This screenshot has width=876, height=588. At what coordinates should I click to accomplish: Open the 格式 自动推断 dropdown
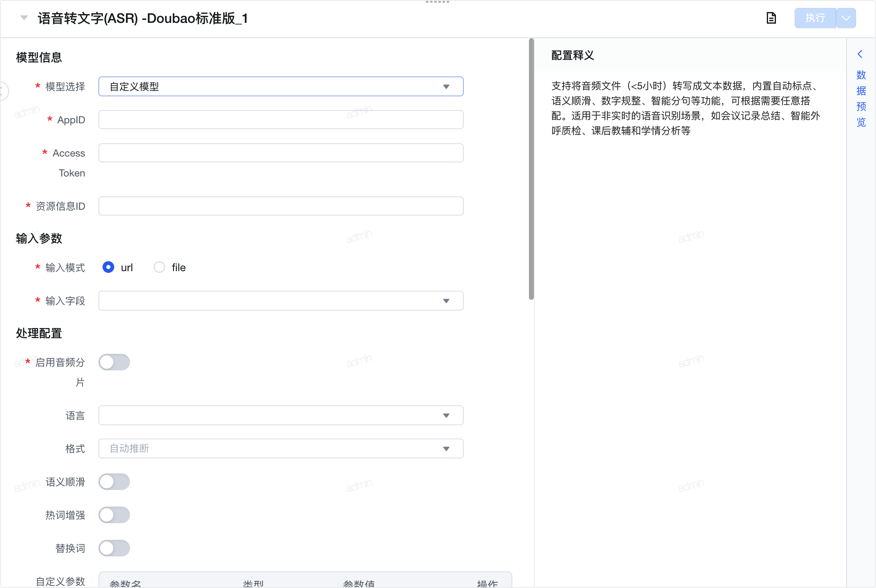click(x=281, y=448)
